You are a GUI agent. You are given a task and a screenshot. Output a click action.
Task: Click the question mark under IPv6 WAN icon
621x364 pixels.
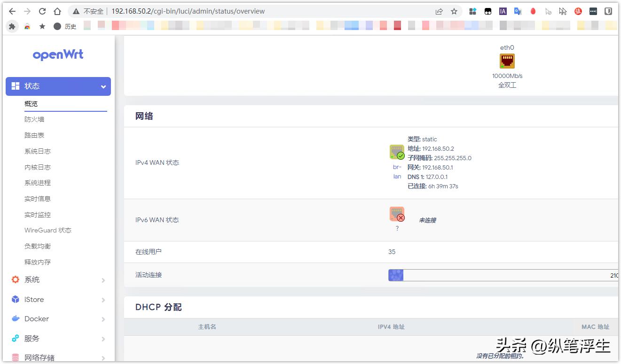pos(397,228)
